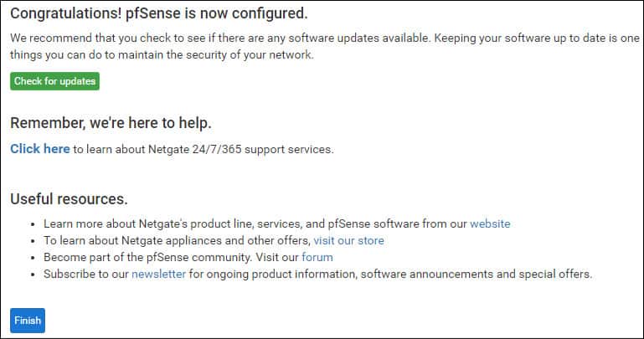This screenshot has width=644, height=339.
Task: Click the 'Netgate 24/7/365 support services' text
Action: 241,149
